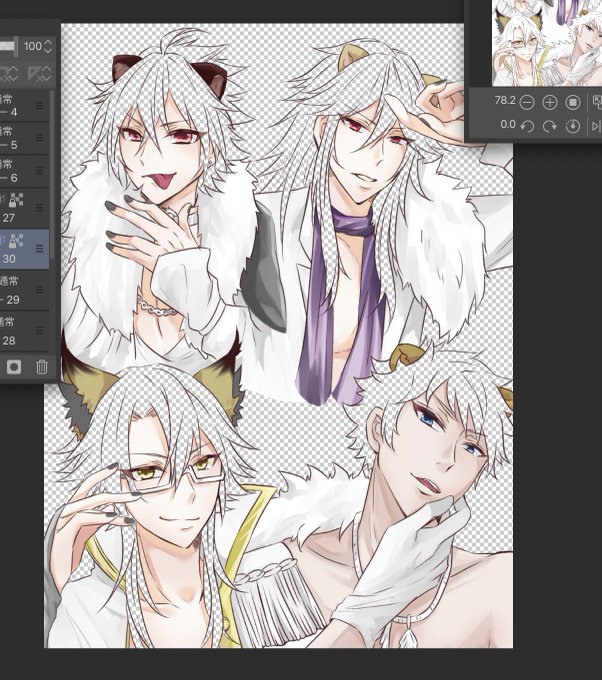Screen dimensions: 602x680
Task: Toggle lock transparent pixels on layer 30
Action: coord(16,241)
